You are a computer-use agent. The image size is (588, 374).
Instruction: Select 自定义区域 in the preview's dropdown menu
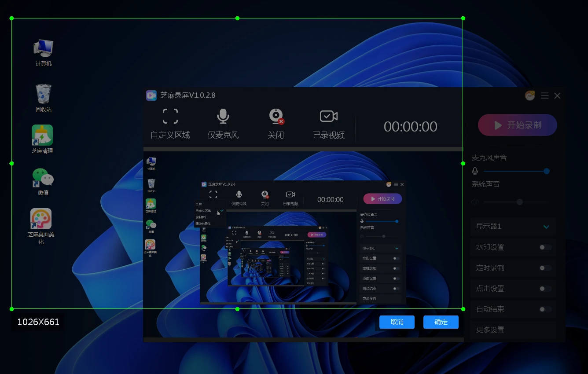(203, 211)
